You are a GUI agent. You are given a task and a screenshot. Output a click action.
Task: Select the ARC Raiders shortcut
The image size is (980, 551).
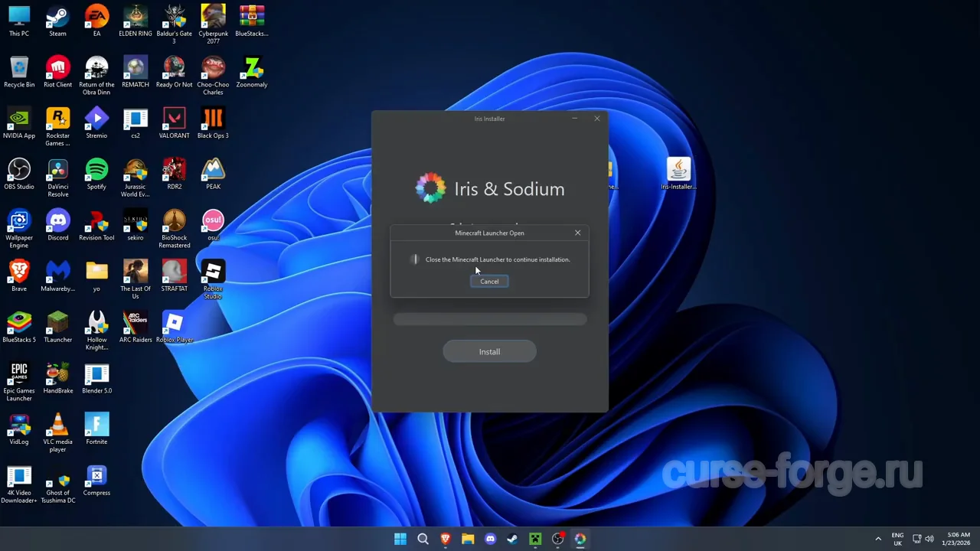(136, 328)
